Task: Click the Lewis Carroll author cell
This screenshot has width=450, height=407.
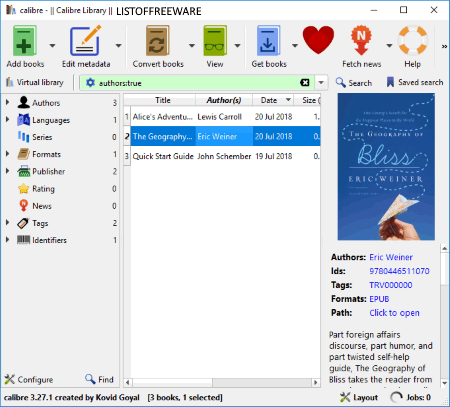Action: point(224,117)
